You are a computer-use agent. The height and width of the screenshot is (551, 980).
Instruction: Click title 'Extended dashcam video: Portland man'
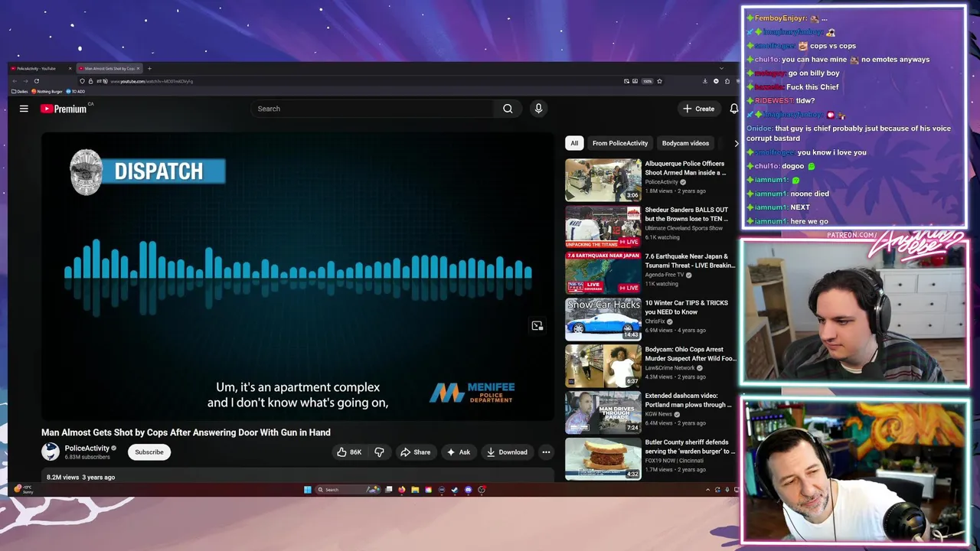coord(688,400)
